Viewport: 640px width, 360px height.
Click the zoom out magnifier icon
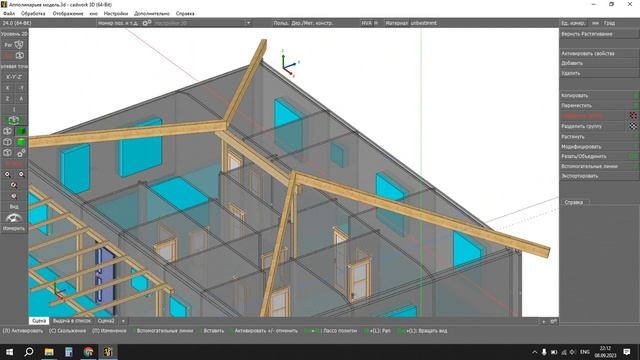click(x=21, y=174)
